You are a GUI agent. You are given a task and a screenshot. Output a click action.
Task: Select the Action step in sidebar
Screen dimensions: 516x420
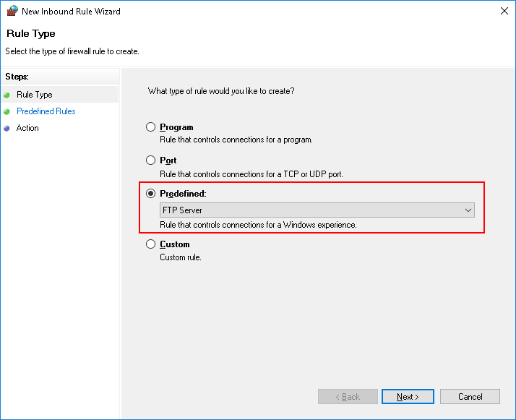tap(28, 128)
